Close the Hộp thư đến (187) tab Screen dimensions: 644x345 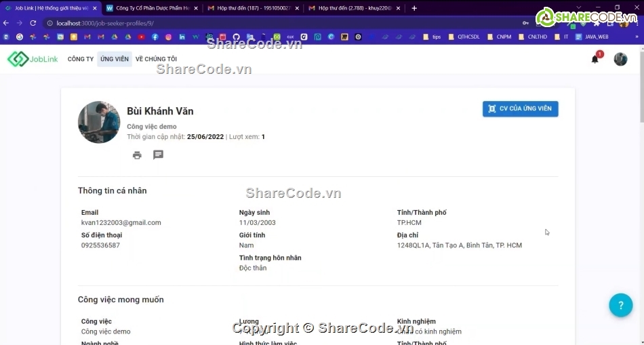tap(297, 8)
